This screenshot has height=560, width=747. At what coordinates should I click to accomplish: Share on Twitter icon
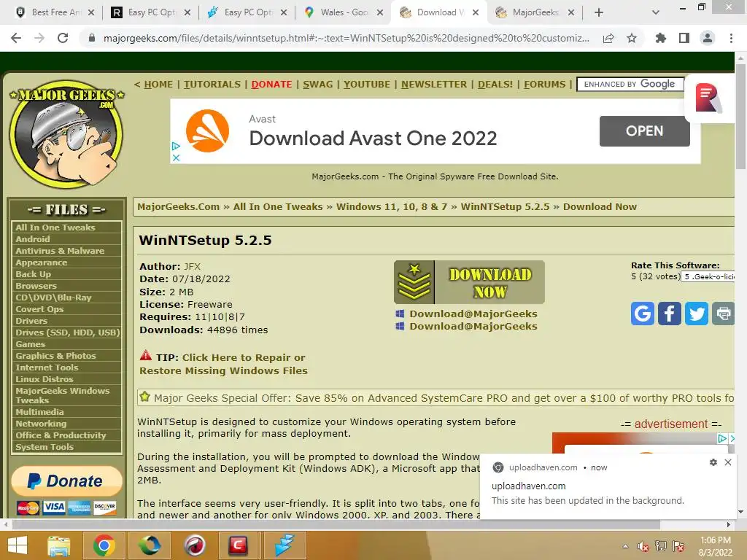coord(697,314)
